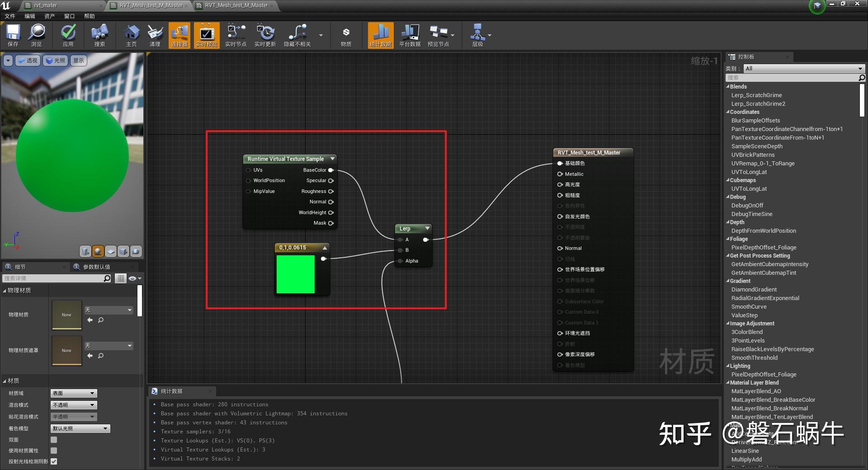Enable the 双面 checkbox
Screen dimensions: 868x470
(54, 439)
